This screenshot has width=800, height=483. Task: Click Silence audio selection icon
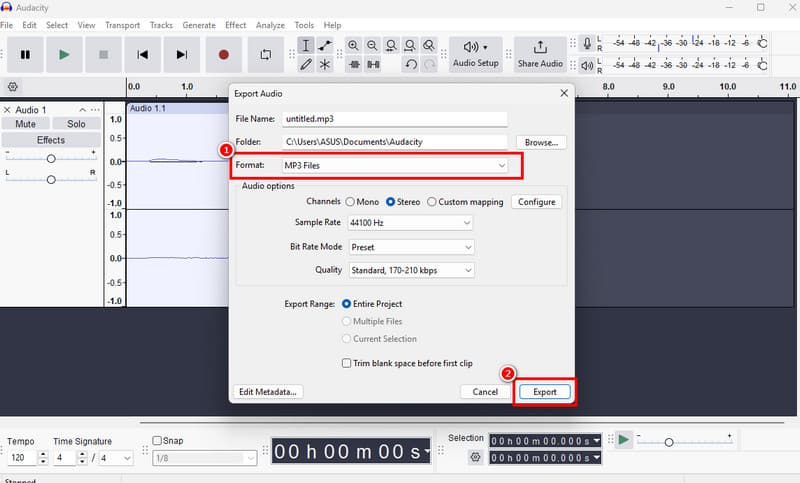373,64
